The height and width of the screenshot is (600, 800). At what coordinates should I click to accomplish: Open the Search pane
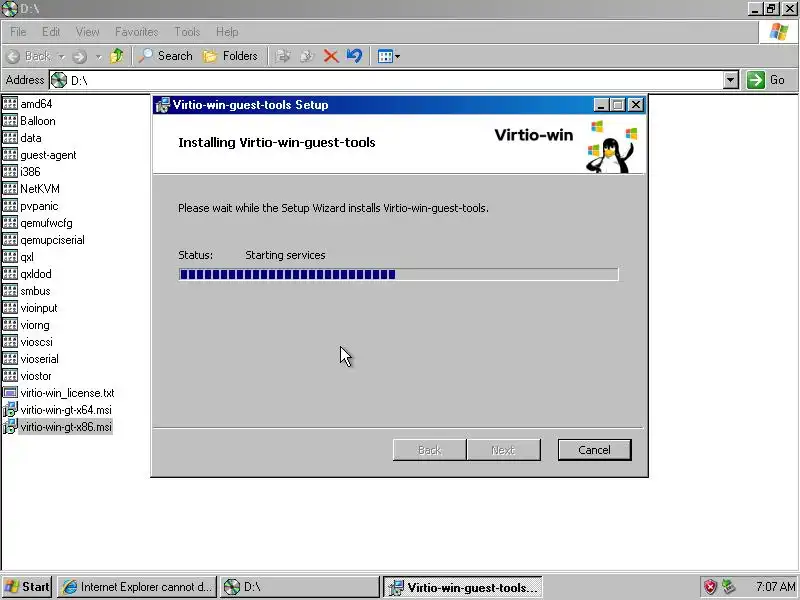point(165,56)
